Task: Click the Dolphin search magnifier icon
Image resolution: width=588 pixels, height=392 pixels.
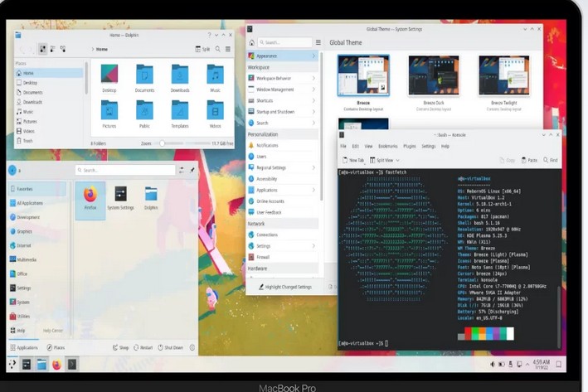Action: (x=217, y=50)
